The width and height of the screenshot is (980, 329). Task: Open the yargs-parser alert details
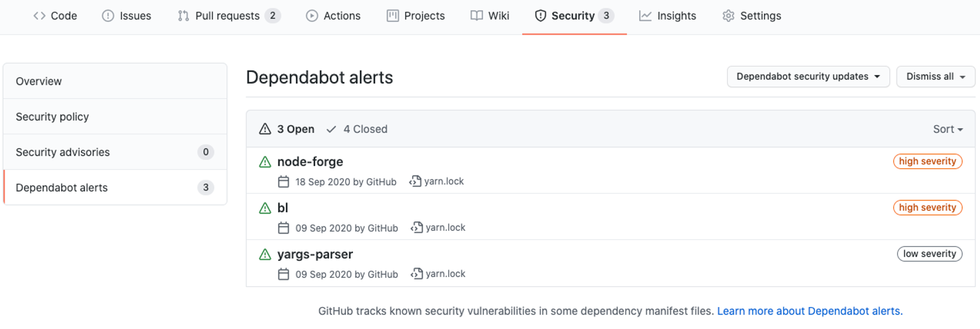click(315, 255)
